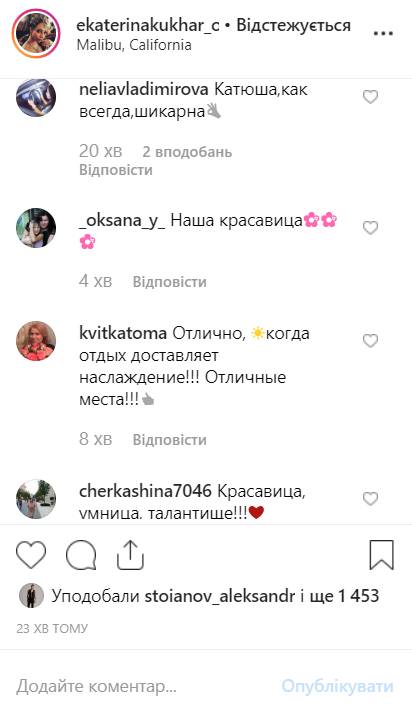Open the comment speech bubble icon

click(x=81, y=555)
